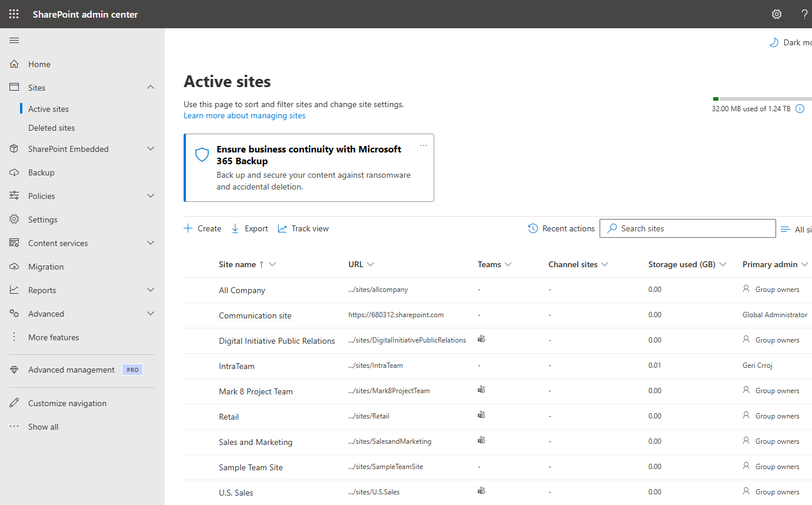The width and height of the screenshot is (812, 505).
Task: Click the Teams icon for U.S. Sales row
Action: pos(481,491)
